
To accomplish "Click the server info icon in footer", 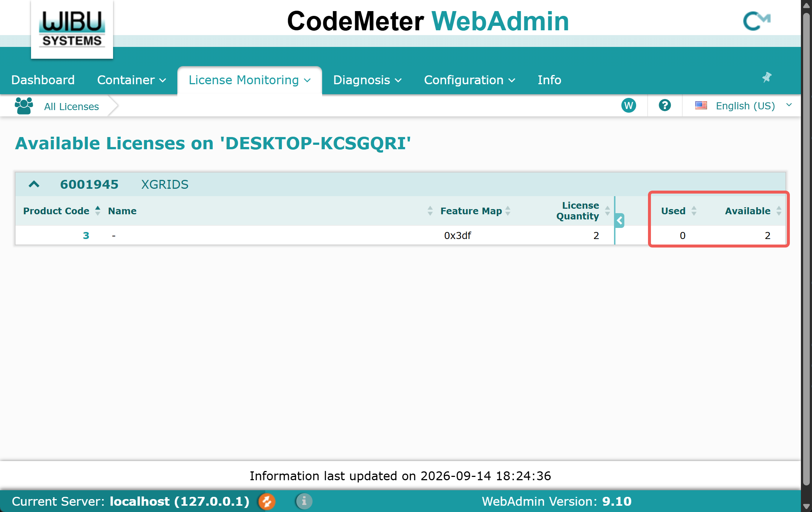I will pyautogui.click(x=304, y=501).
